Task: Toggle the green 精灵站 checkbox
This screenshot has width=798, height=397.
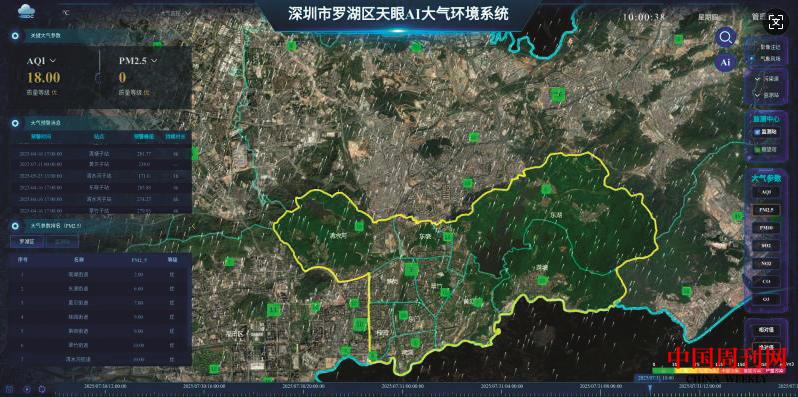Action: 757,149
